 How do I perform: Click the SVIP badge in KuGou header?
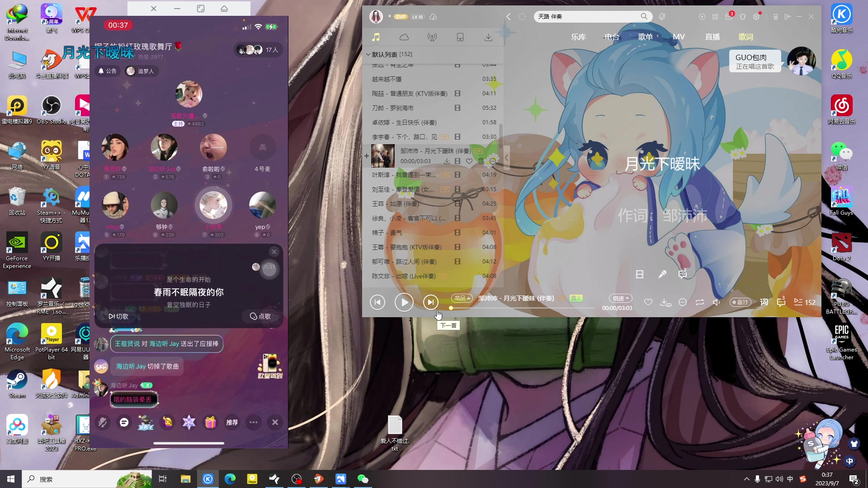[x=401, y=17]
